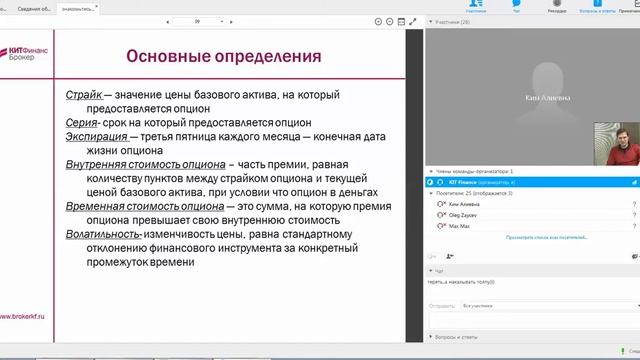Zoom in on the slide
This screenshot has height=360, width=640.
click(x=378, y=22)
